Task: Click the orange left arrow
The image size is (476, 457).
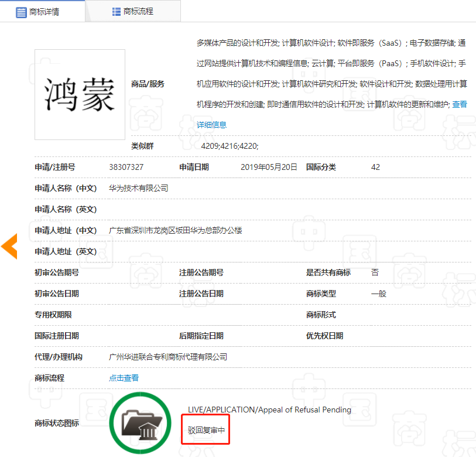Action: pyautogui.click(x=9, y=246)
